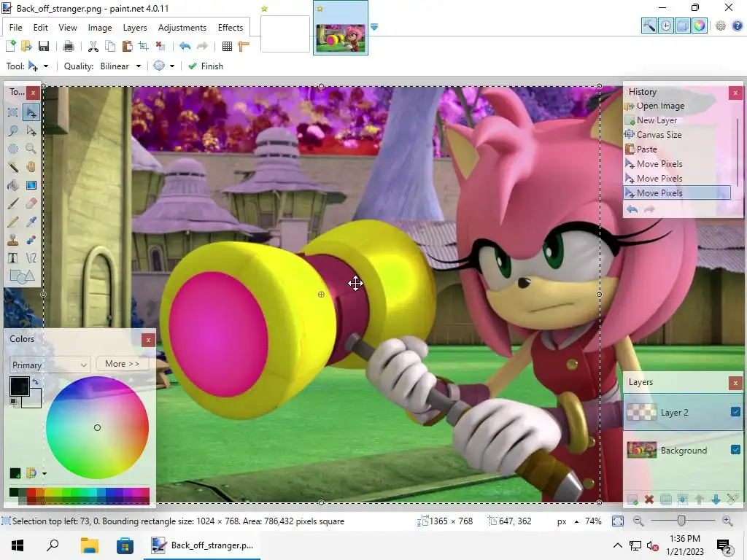Open the palette options dropdown arrow
This screenshot has width=747, height=560.
44,474
